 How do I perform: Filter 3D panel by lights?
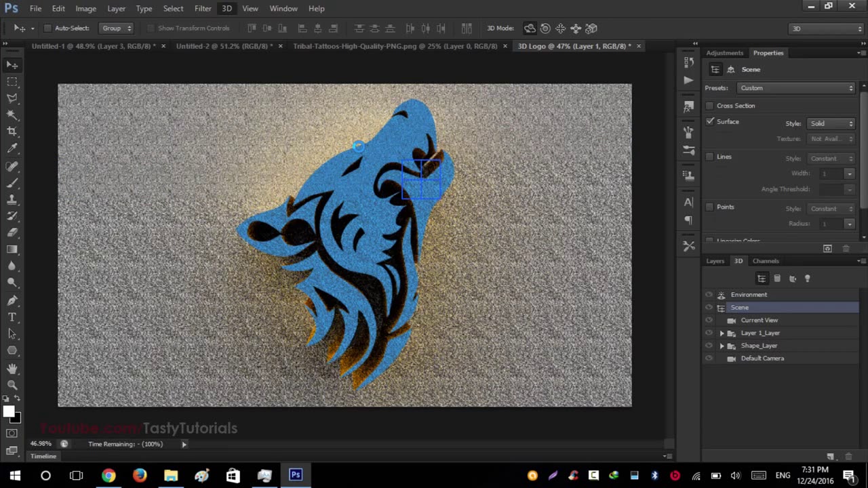point(807,279)
